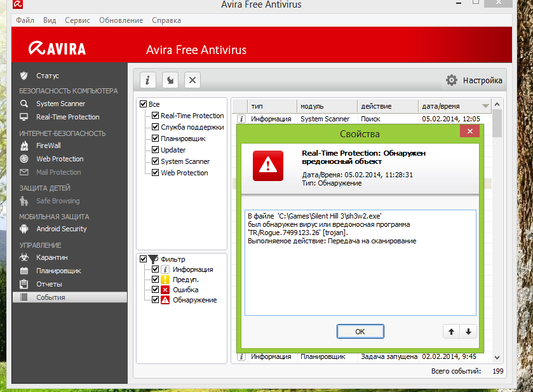
Task: Click the export events toolbar icon
Action: (x=170, y=80)
